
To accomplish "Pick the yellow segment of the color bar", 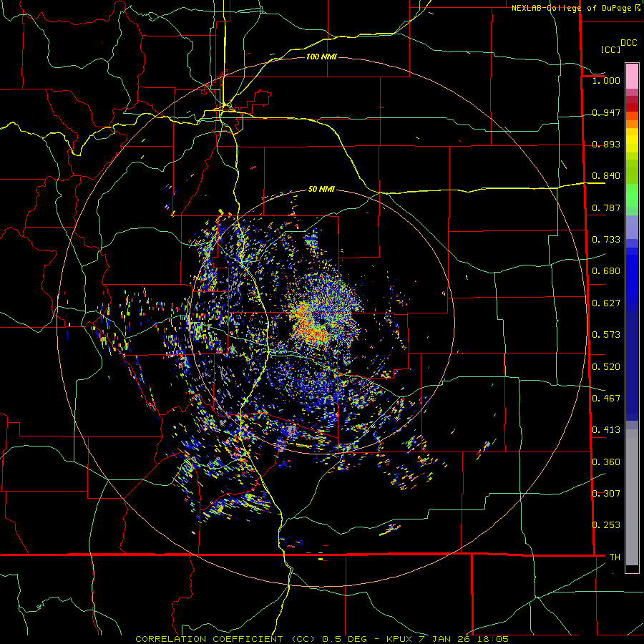I will [x=632, y=140].
